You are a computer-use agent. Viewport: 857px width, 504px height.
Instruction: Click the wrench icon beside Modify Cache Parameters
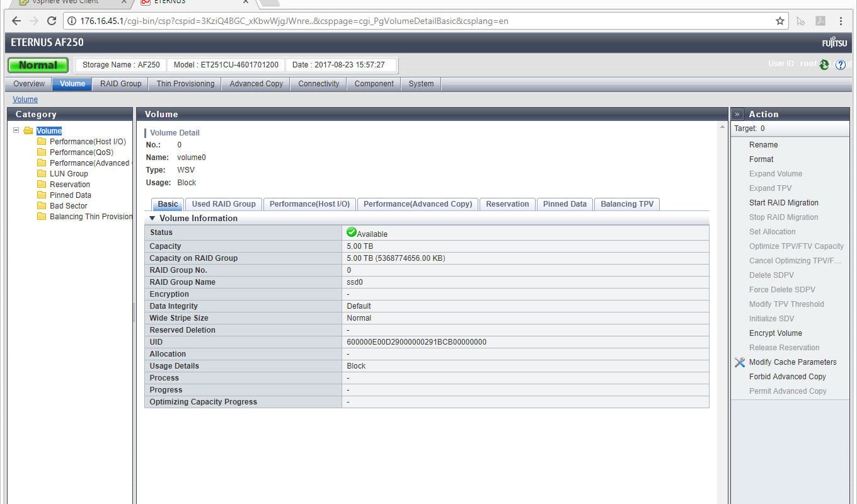(740, 362)
